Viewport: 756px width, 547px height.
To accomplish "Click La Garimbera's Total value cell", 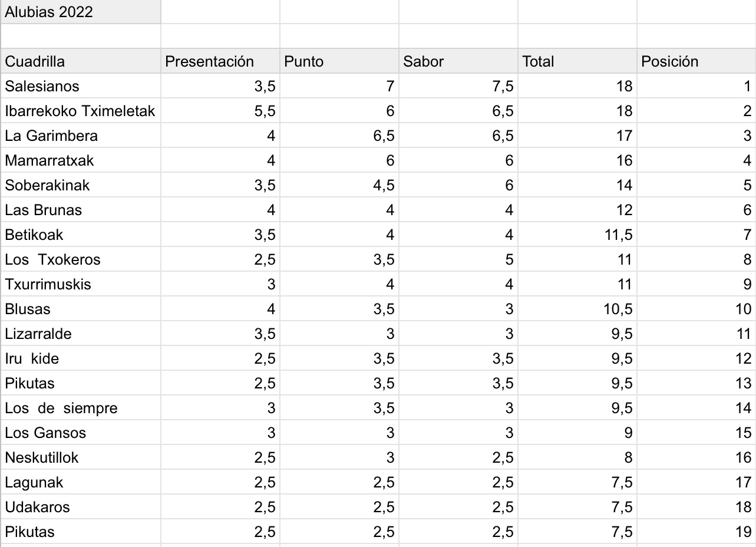I will (x=577, y=136).
